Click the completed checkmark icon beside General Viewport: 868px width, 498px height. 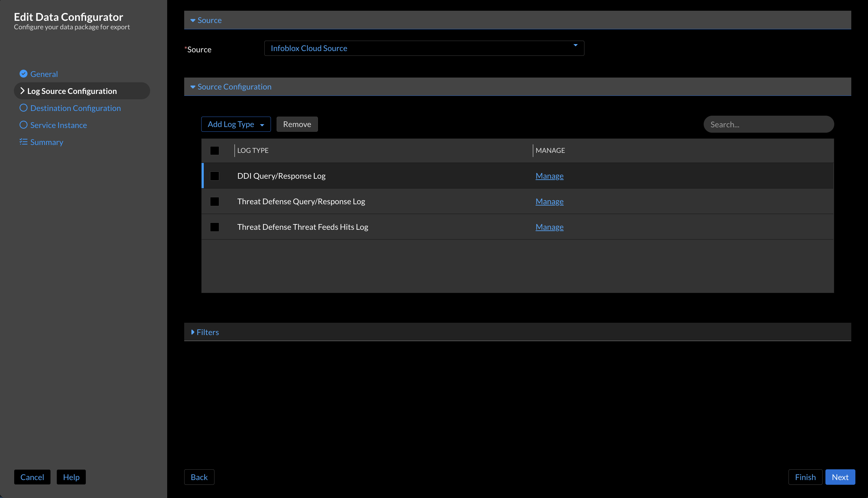pos(23,73)
